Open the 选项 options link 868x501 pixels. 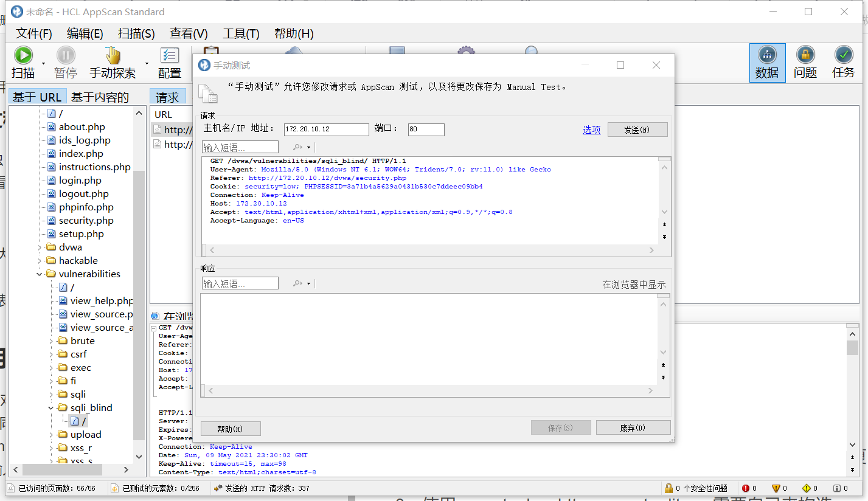tap(591, 130)
